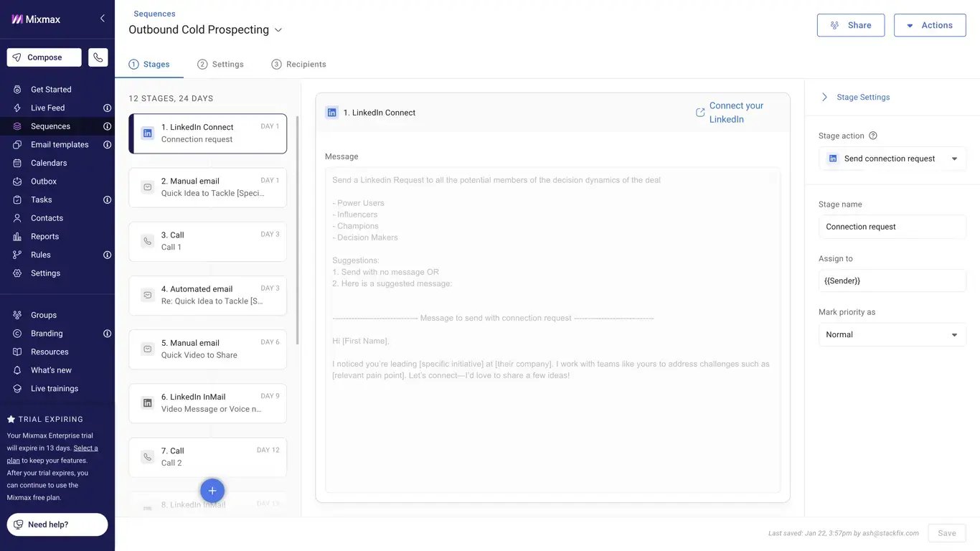Image resolution: width=980 pixels, height=551 pixels.
Task: Click the Save button
Action: click(x=947, y=533)
